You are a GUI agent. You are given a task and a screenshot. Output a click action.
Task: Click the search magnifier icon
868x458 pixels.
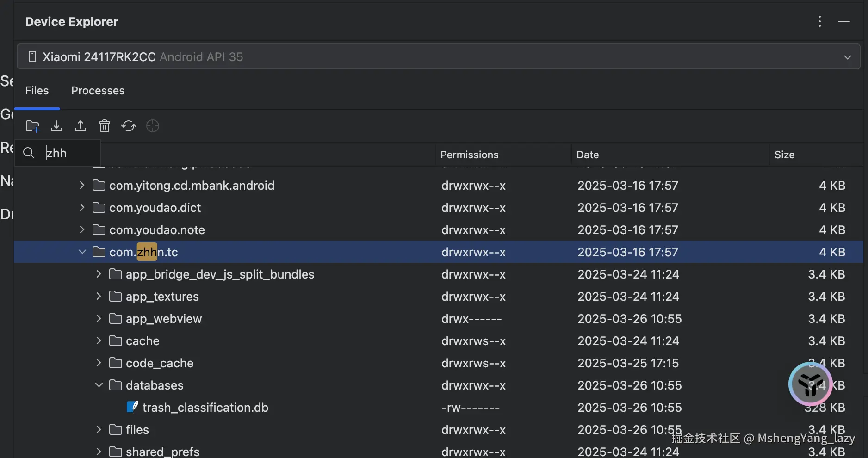pos(29,153)
